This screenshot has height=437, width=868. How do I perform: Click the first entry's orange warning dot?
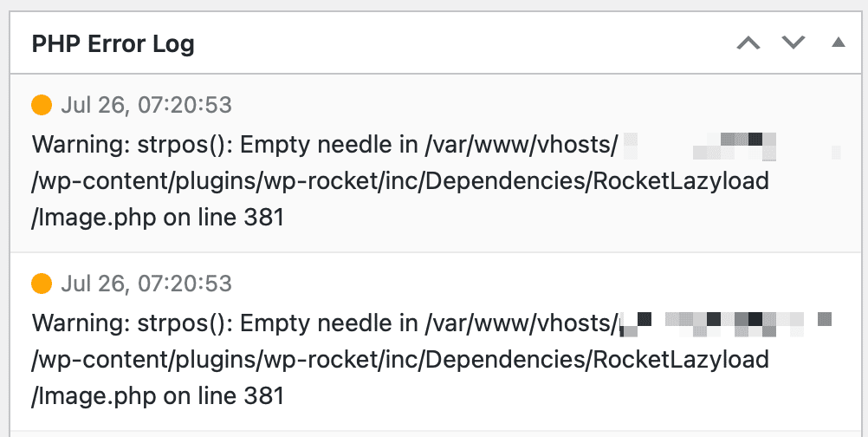pos(42,105)
